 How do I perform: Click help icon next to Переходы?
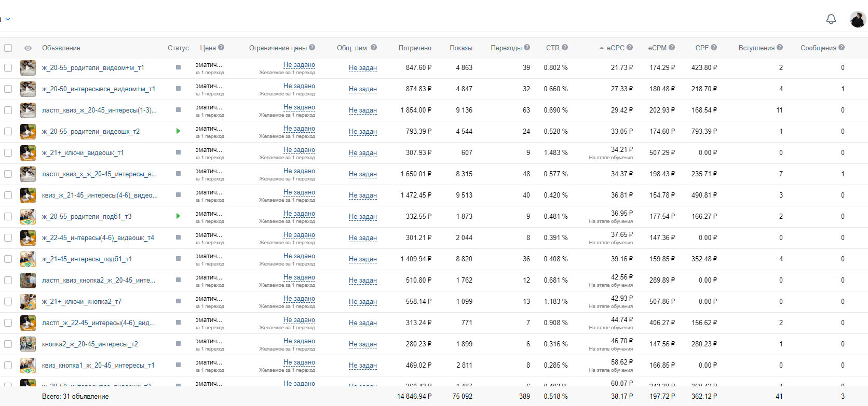527,47
